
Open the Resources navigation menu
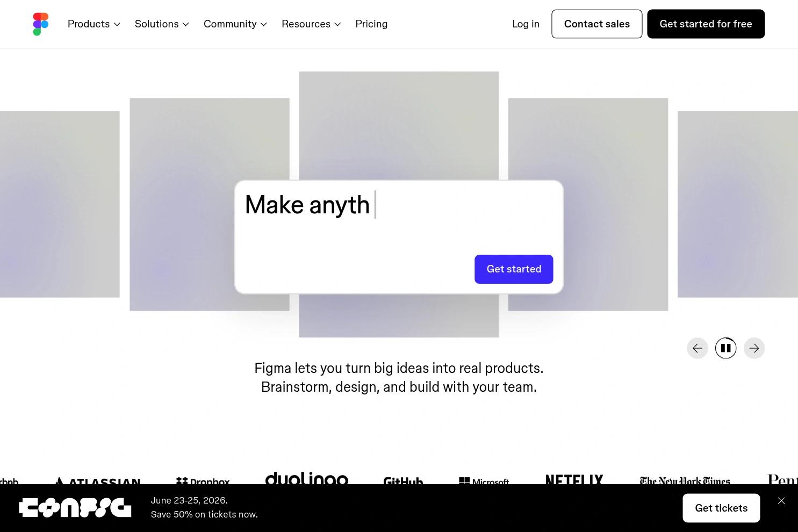311,24
